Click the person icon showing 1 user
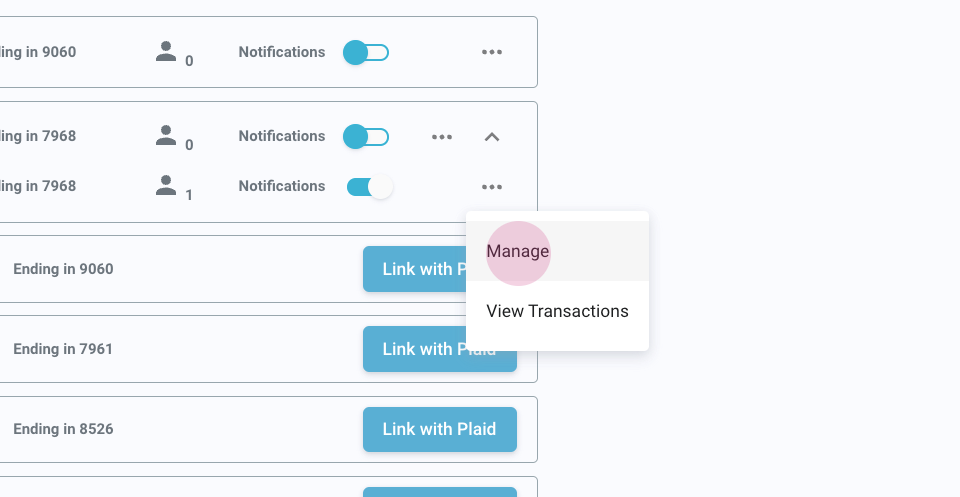The height and width of the screenshot is (497, 960). coord(166,185)
